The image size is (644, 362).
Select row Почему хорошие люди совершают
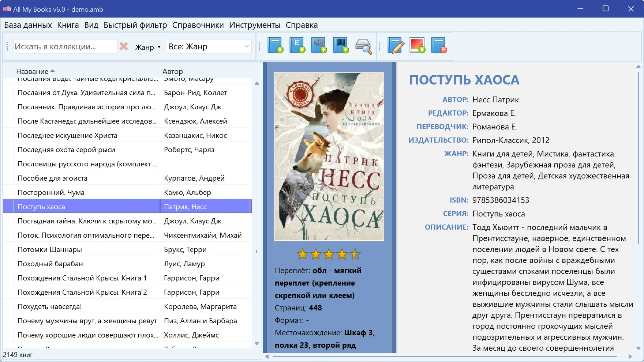127,335
